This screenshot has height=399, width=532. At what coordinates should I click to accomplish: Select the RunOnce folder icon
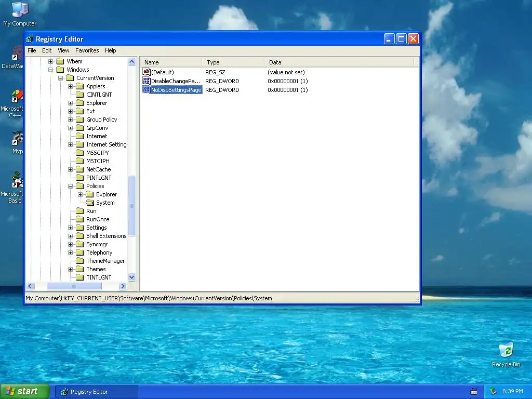click(x=79, y=219)
